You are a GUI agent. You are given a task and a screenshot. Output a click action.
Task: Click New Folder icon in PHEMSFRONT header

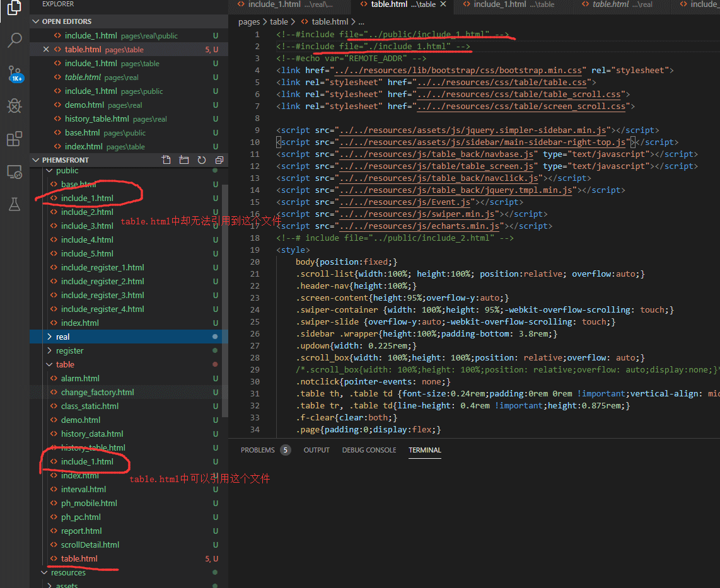tap(184, 160)
